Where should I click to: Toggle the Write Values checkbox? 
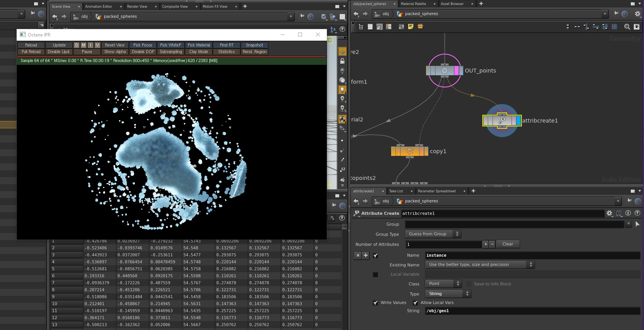click(x=375, y=303)
